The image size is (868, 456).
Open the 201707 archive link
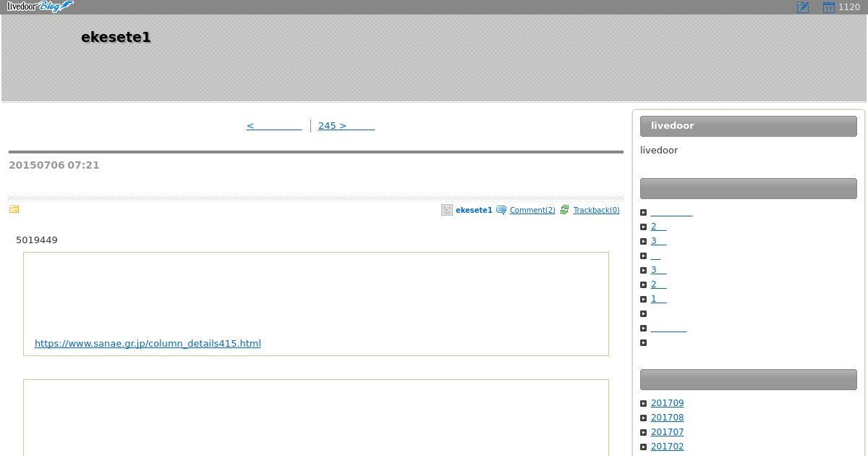pos(667,432)
